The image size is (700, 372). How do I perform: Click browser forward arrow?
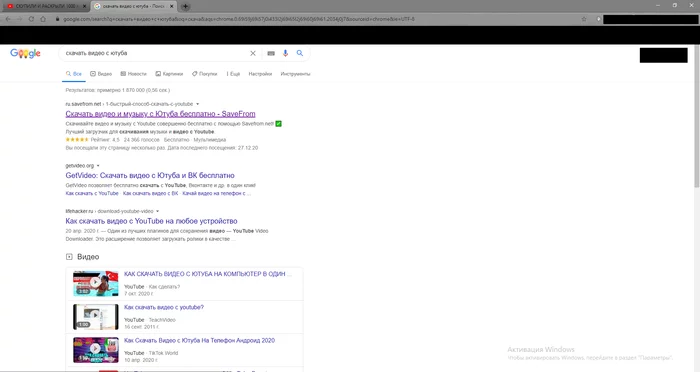19,19
